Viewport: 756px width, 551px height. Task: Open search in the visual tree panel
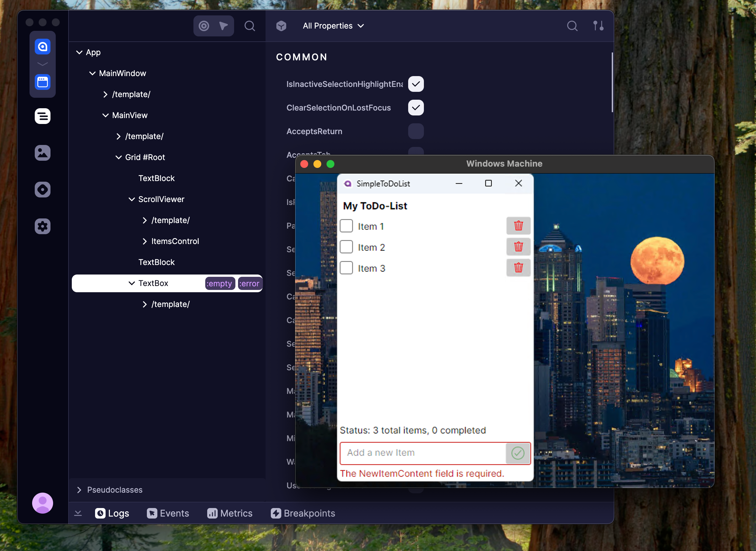250,26
